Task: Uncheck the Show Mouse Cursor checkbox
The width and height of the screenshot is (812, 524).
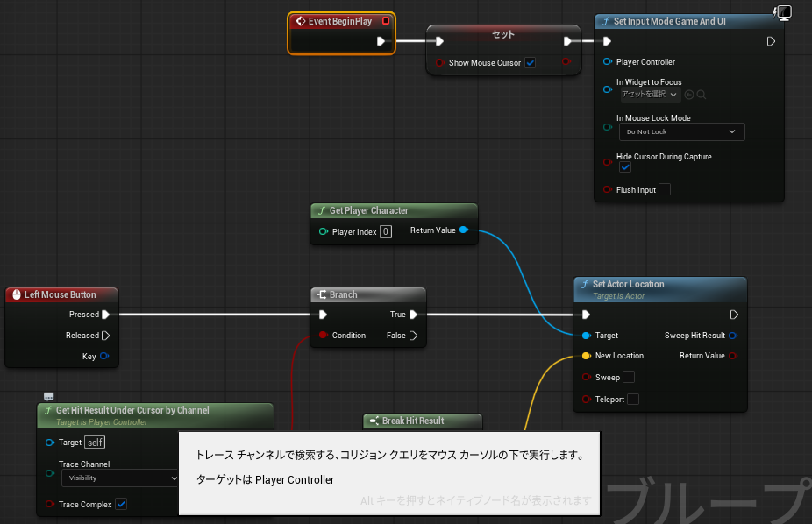Action: pyautogui.click(x=531, y=63)
